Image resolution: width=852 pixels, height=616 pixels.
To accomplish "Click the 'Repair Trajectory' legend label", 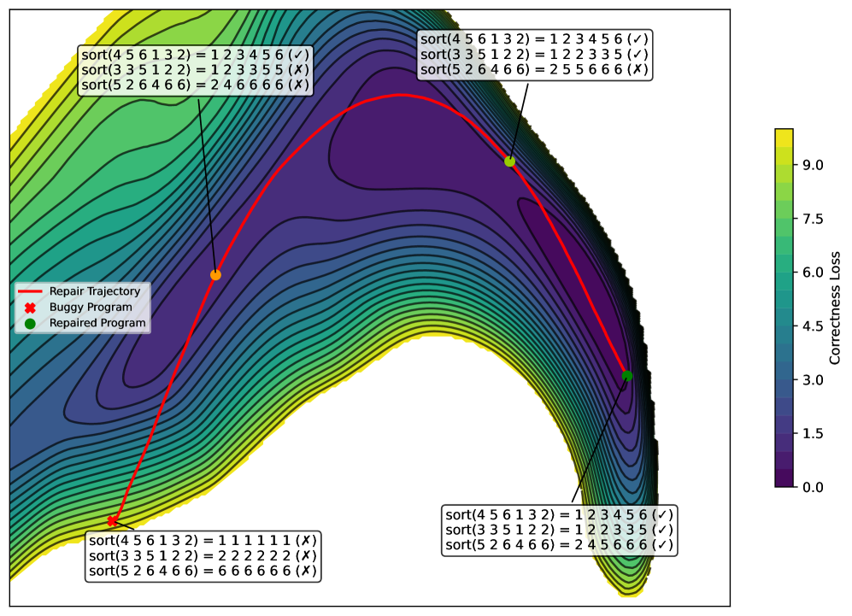I will point(95,291).
